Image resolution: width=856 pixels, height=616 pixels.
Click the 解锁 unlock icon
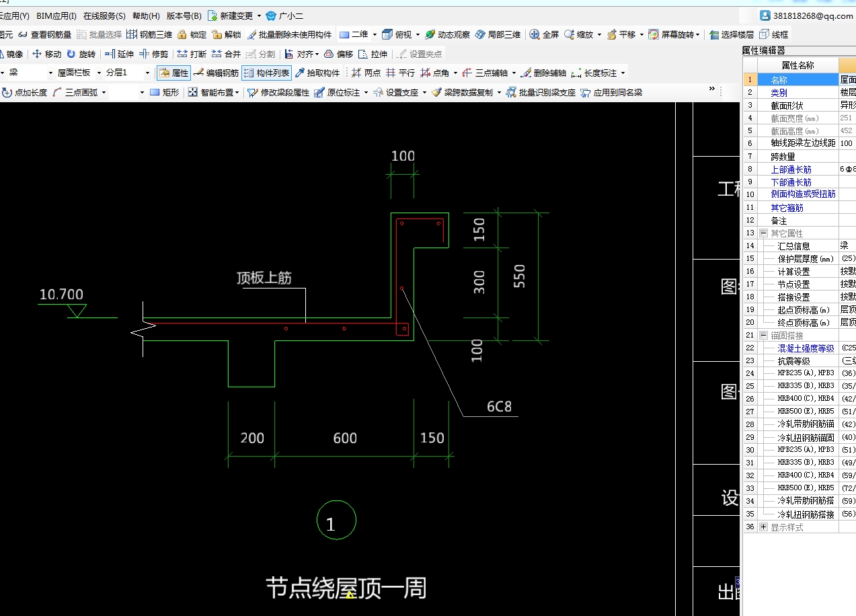coord(226,34)
